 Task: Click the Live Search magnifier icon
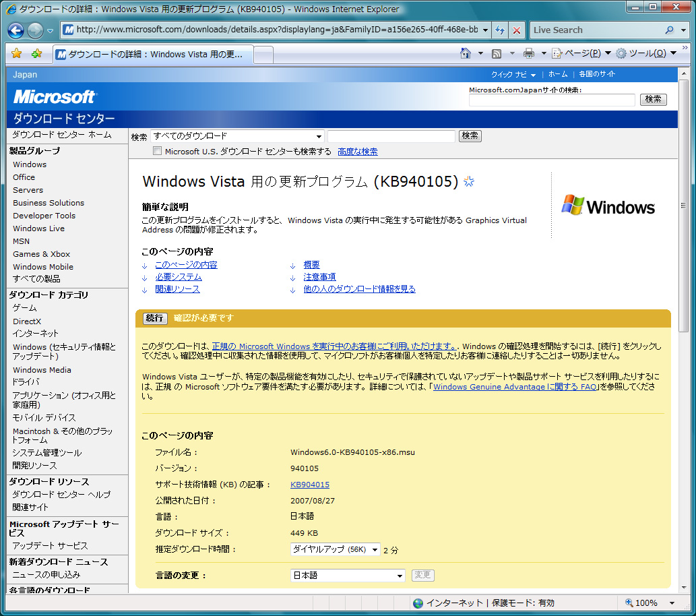click(669, 30)
